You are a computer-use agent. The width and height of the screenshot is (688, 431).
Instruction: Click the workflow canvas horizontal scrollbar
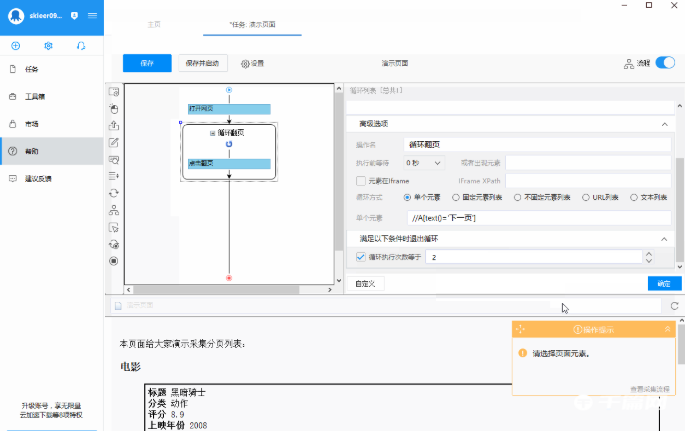point(216,290)
